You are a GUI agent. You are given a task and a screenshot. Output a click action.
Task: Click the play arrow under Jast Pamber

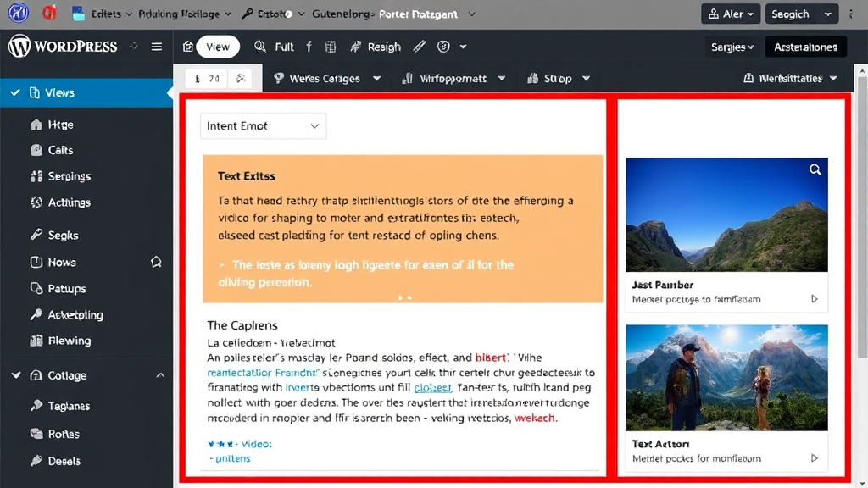point(815,299)
